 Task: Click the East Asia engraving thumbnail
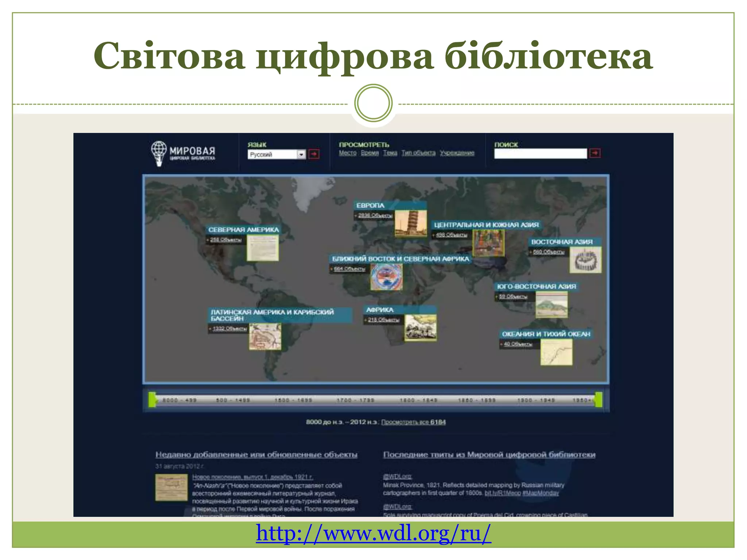point(585,260)
